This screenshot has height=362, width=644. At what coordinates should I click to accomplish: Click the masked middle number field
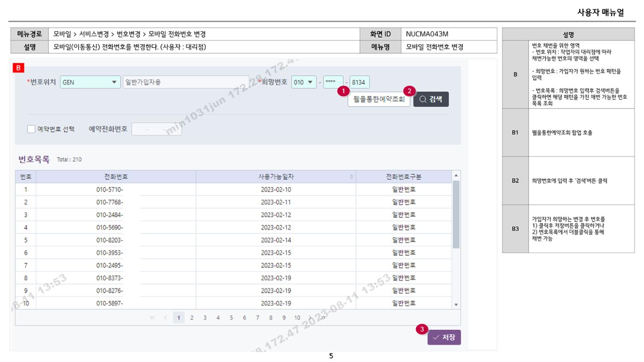tap(333, 83)
